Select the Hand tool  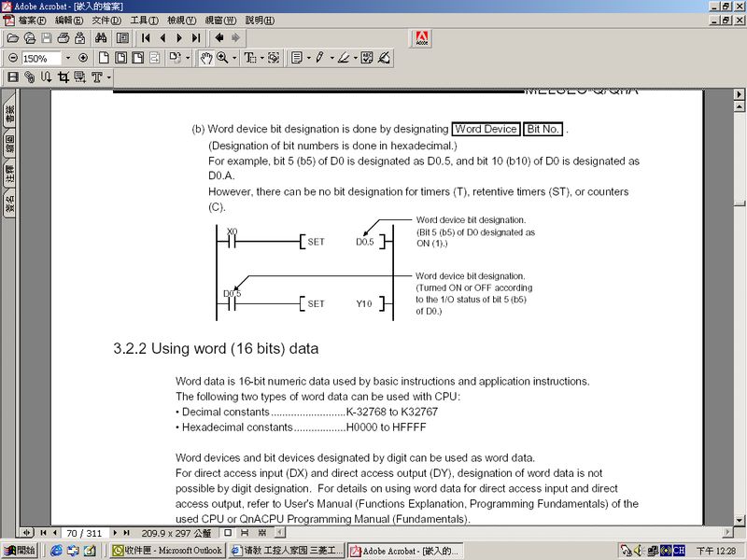pos(205,58)
